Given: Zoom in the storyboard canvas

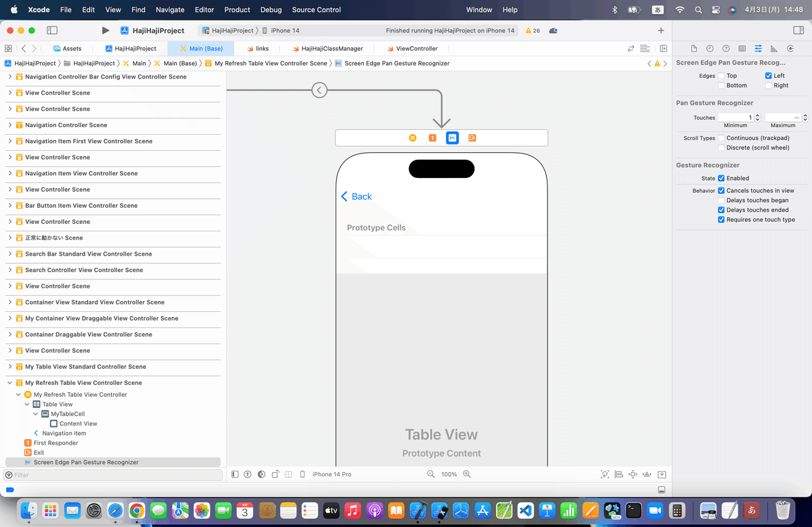Looking at the screenshot, I should tap(466, 474).
